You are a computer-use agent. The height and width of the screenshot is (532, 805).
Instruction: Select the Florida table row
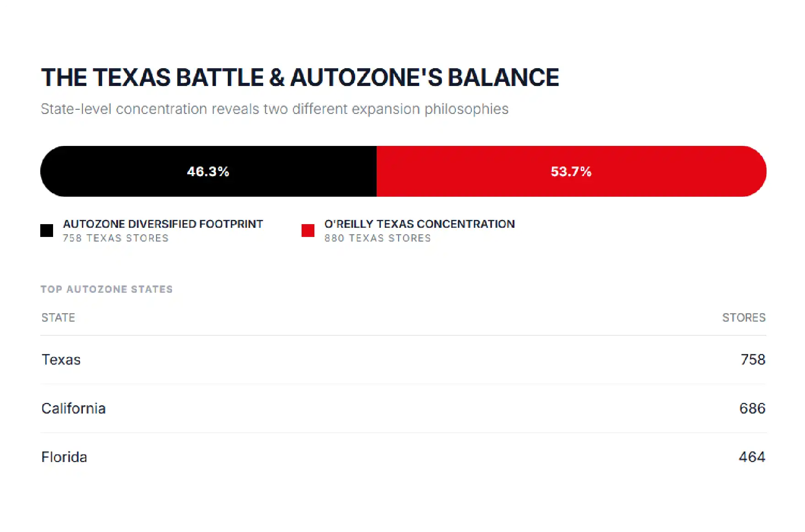403,457
